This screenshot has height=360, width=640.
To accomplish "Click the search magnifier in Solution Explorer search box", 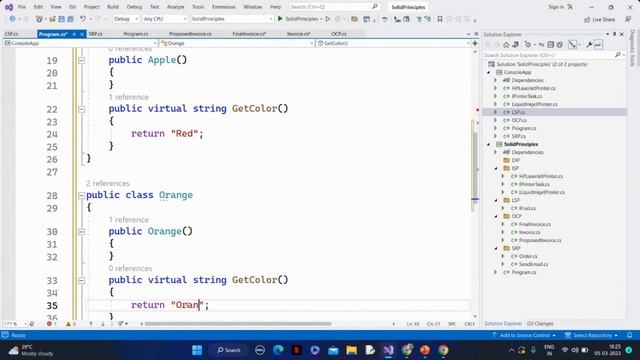I will [x=618, y=55].
